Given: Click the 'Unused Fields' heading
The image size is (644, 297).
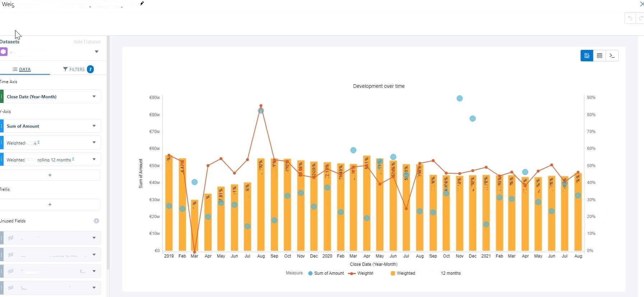Looking at the screenshot, I should click(x=13, y=221).
